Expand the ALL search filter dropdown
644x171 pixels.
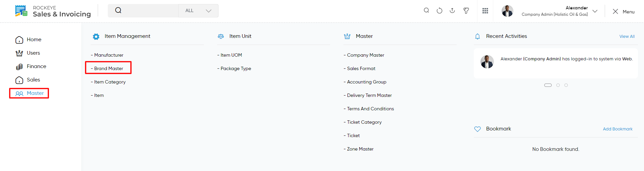198,11
